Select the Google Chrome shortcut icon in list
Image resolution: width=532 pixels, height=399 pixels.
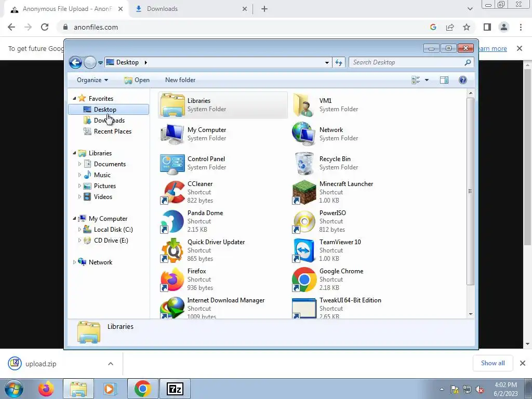[x=304, y=280]
